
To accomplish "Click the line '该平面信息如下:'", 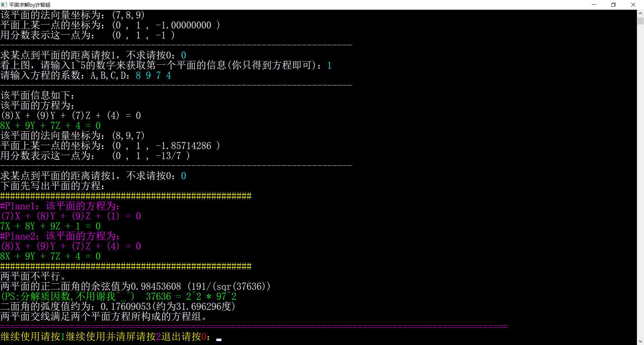I will 37,95.
